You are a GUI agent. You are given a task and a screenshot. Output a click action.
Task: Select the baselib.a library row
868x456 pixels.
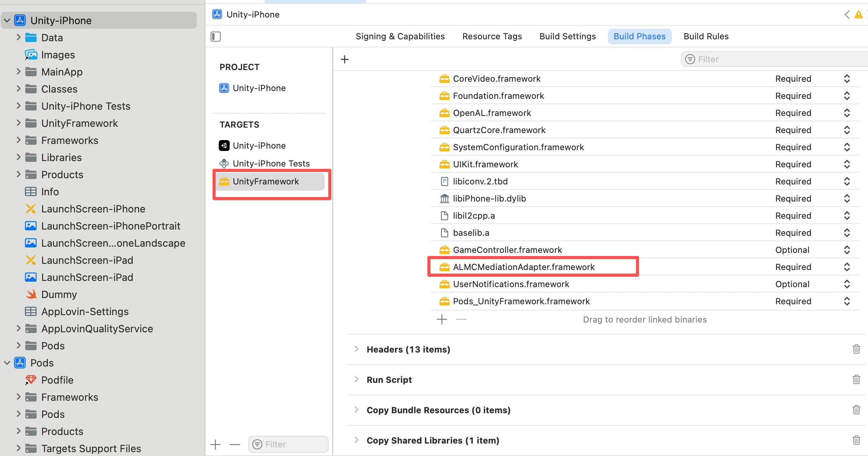(x=645, y=233)
